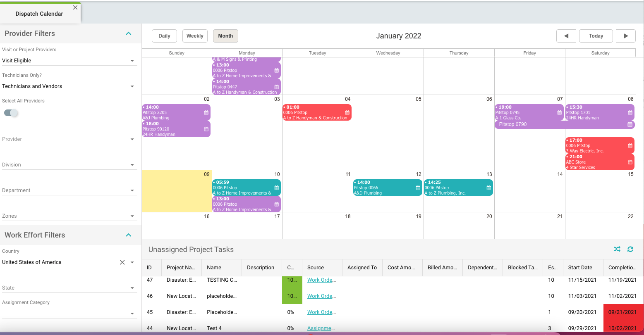Collapse the Work Effort Filters section
This screenshot has height=335, width=644.
[128, 235]
